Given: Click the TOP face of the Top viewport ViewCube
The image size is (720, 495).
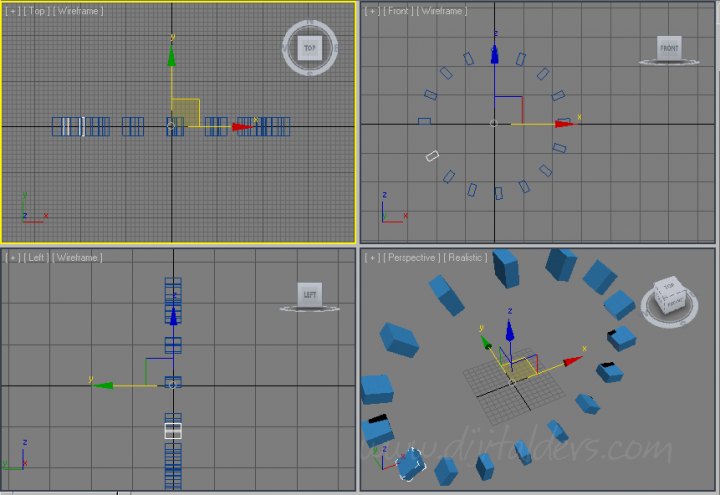Looking at the screenshot, I should click(x=310, y=48).
